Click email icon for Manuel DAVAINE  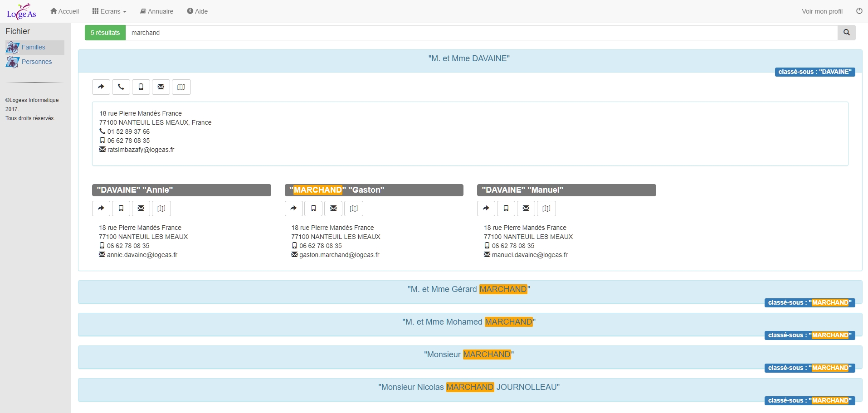tap(526, 209)
